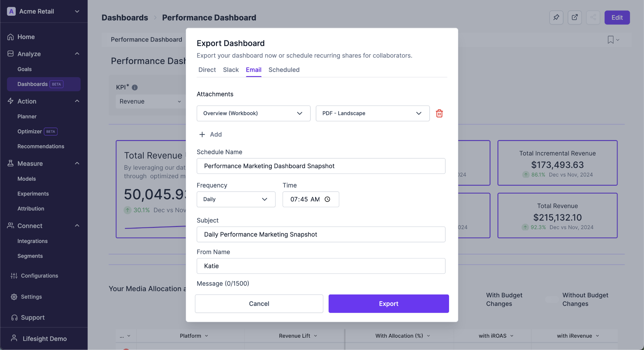Open dashboard via the external link icon

pos(575,18)
